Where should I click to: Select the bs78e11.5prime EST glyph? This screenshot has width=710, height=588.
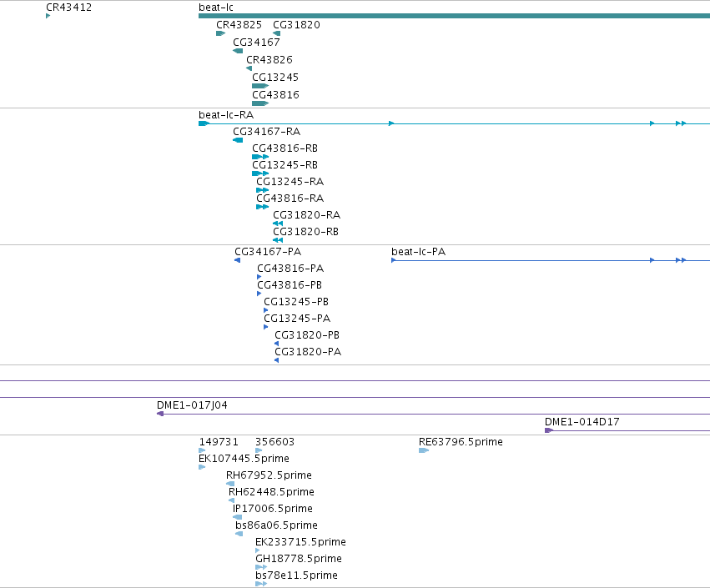pos(261,584)
